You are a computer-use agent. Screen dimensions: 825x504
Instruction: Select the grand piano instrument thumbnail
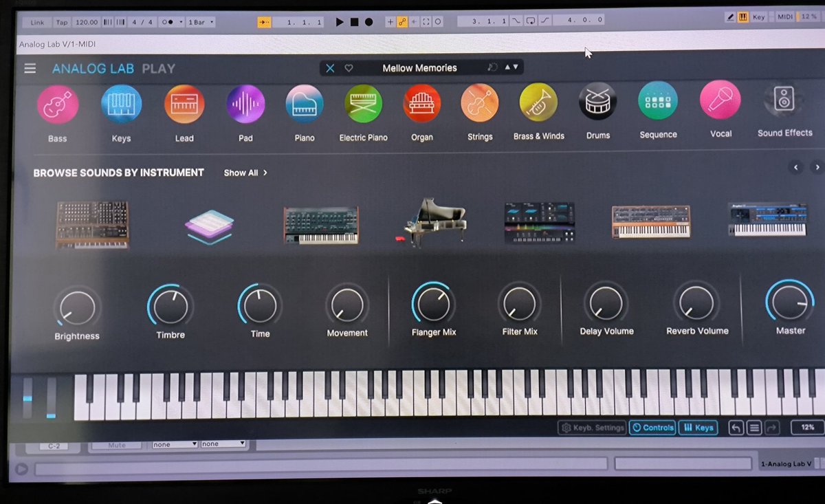(434, 222)
